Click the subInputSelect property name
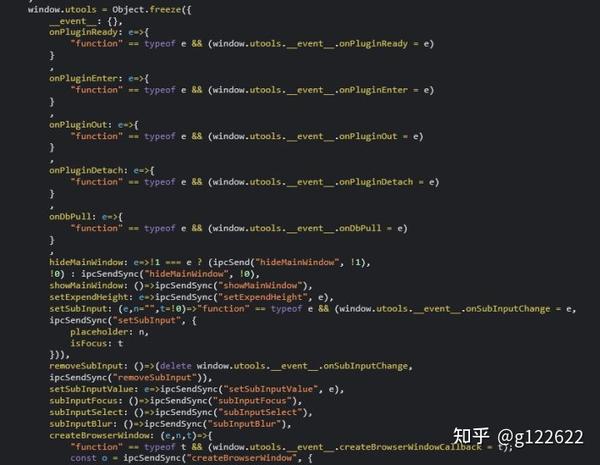This screenshot has height=465, width=600. coord(86,412)
